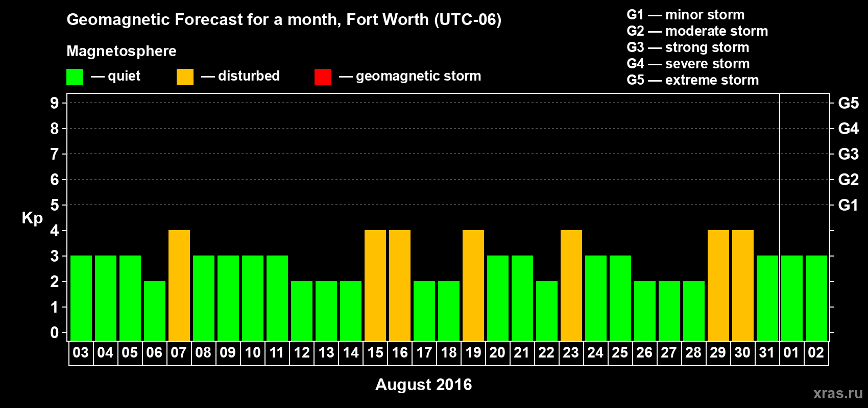This screenshot has width=868, height=408.
Task: Click the green quiet legend swatch
Action: [x=75, y=77]
